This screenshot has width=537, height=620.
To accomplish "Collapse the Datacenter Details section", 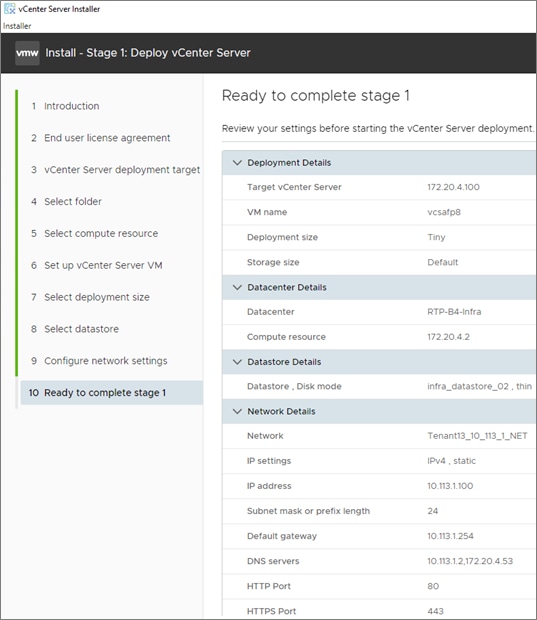I will coord(237,287).
